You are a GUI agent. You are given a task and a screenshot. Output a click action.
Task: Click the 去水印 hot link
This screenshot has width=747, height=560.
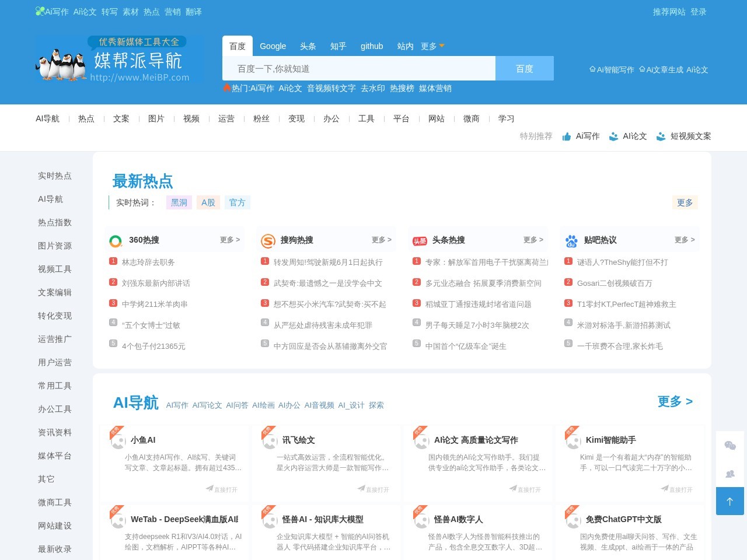click(x=373, y=88)
